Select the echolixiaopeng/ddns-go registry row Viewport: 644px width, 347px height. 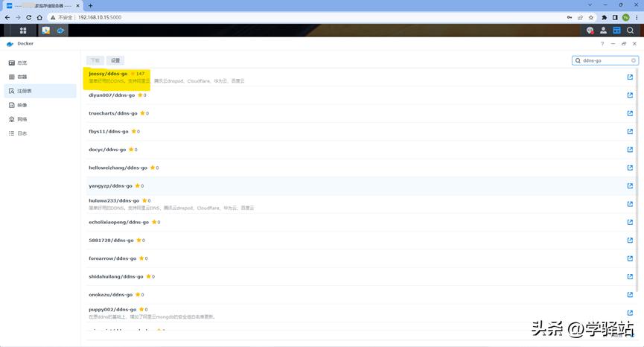[x=361, y=222]
